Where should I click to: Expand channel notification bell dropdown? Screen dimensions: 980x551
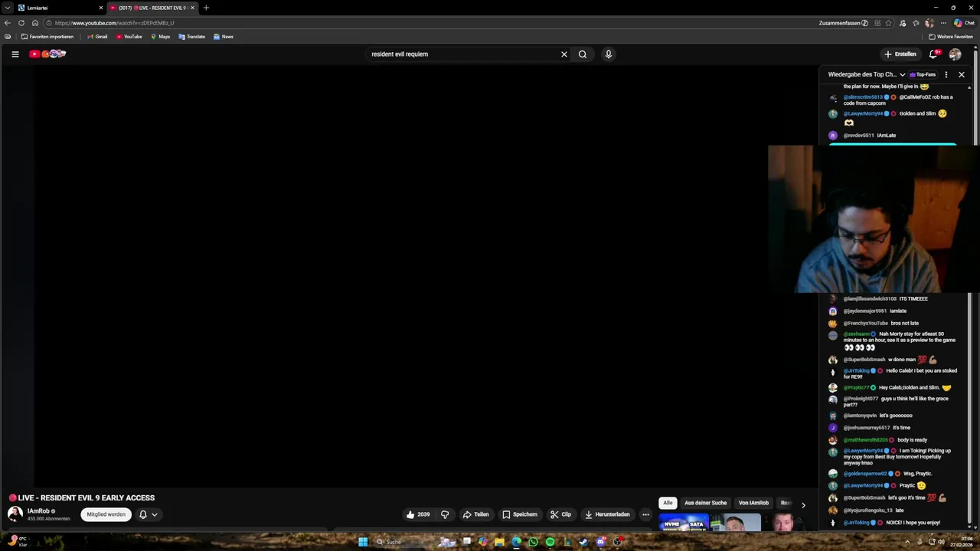tap(154, 514)
